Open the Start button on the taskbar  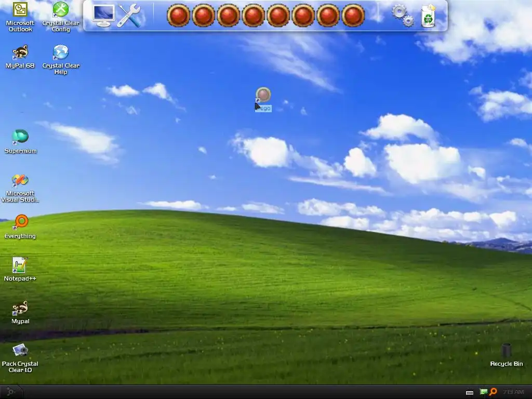click(x=11, y=392)
